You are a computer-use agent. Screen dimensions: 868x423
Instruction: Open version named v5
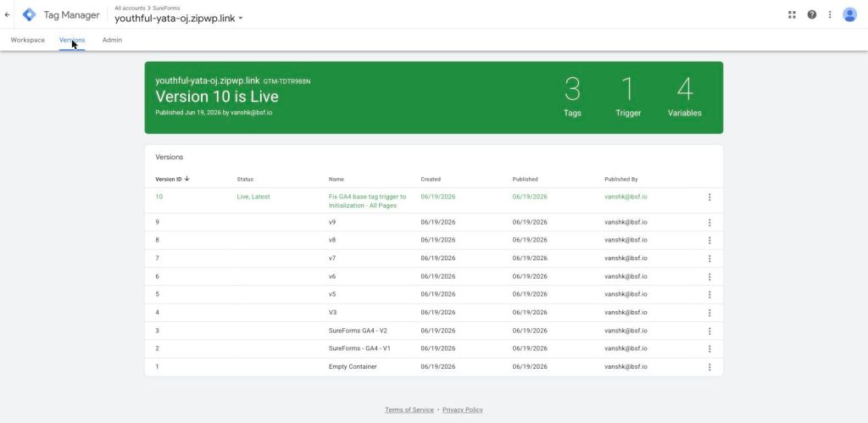pyautogui.click(x=332, y=294)
